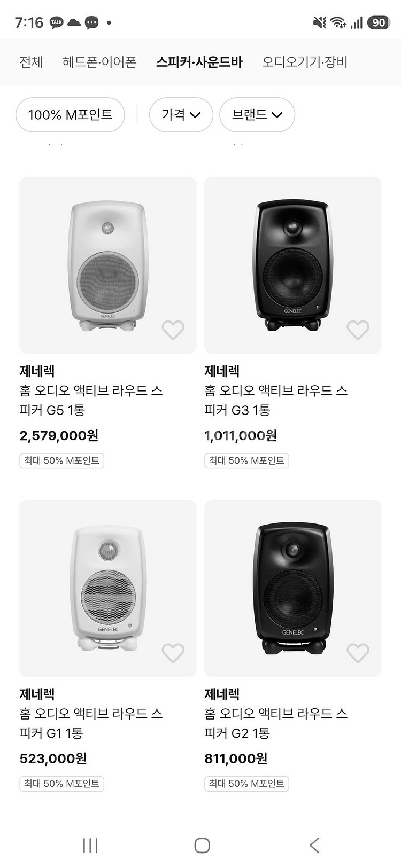Favorite the Genelec G3 speaker with heart
This screenshot has height=868, width=401.
click(358, 330)
